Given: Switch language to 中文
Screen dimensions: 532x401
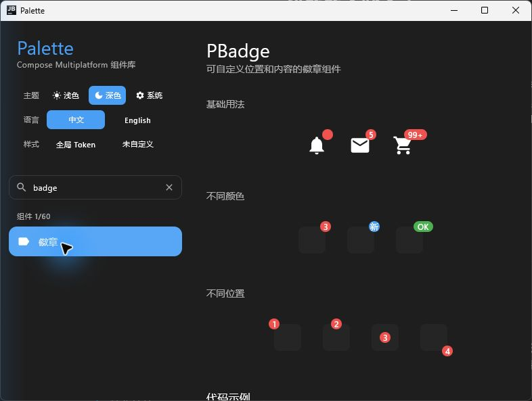Looking at the screenshot, I should pyautogui.click(x=76, y=120).
